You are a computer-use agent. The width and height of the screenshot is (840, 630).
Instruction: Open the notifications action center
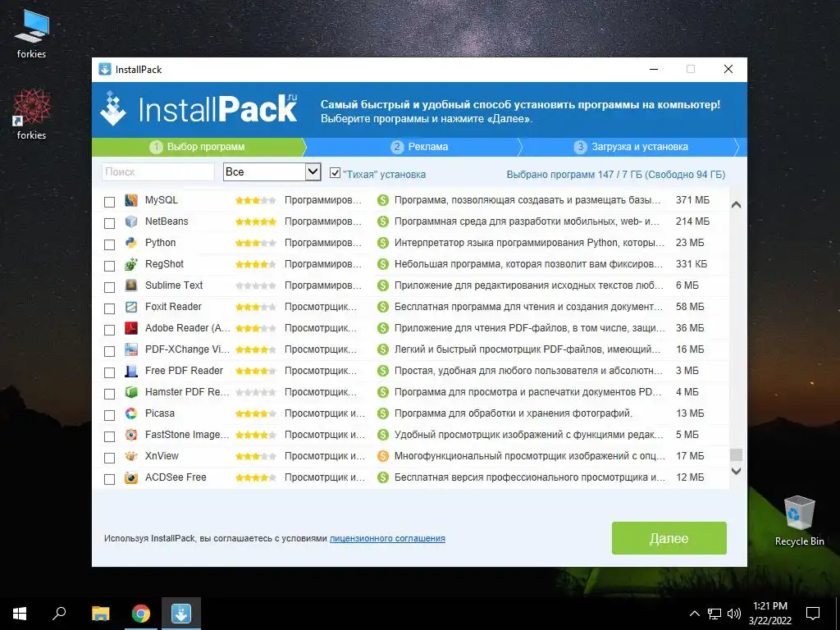(x=813, y=614)
